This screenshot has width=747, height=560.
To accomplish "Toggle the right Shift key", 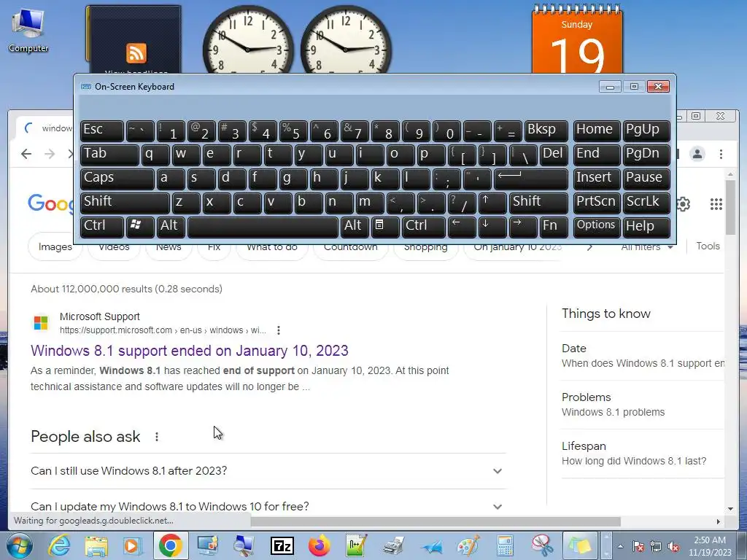I will 538,203.
